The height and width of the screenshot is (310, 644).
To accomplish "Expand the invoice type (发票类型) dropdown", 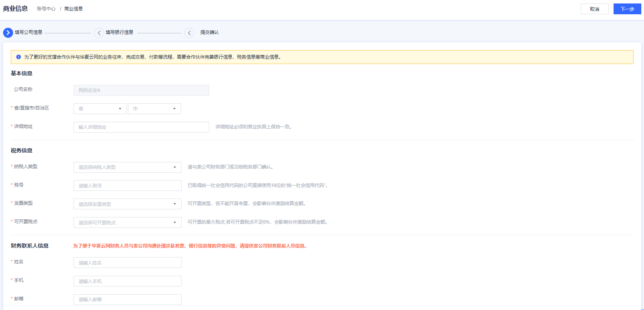I will [127, 204].
